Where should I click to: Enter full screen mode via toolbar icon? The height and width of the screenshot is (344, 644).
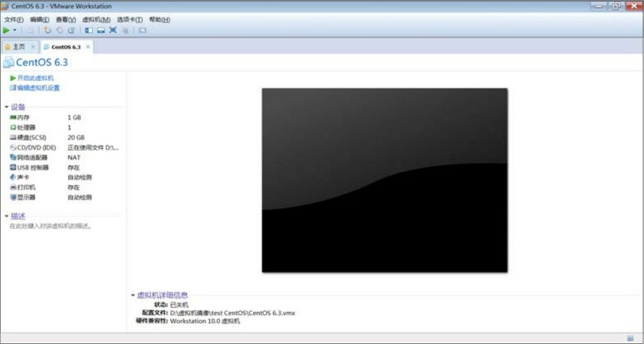point(113,30)
